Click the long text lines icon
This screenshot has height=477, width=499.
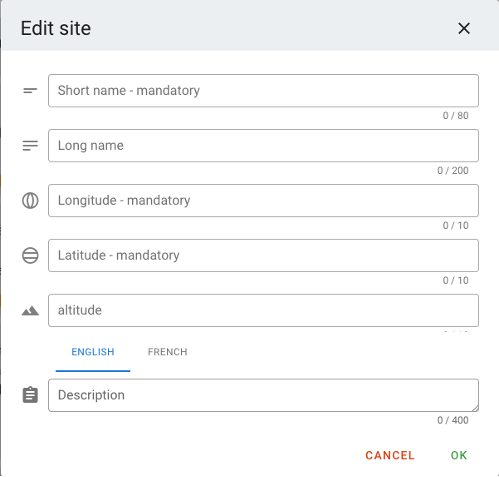point(30,146)
